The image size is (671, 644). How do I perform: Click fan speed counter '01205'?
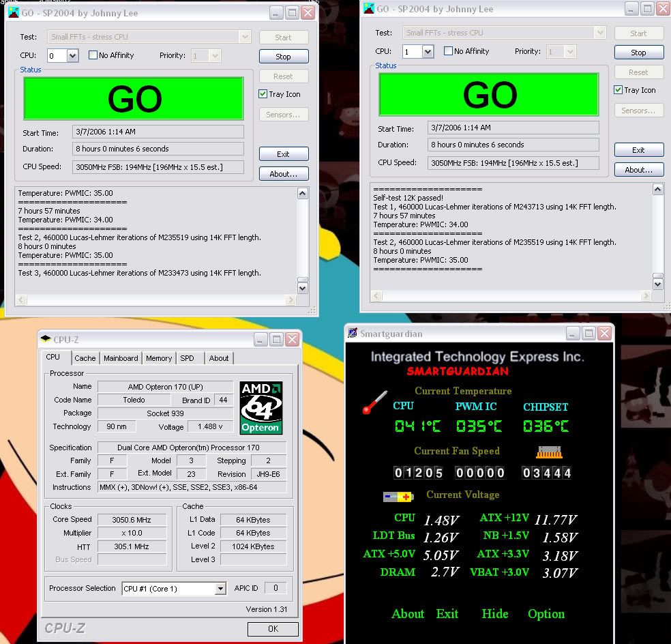pyautogui.click(x=418, y=473)
